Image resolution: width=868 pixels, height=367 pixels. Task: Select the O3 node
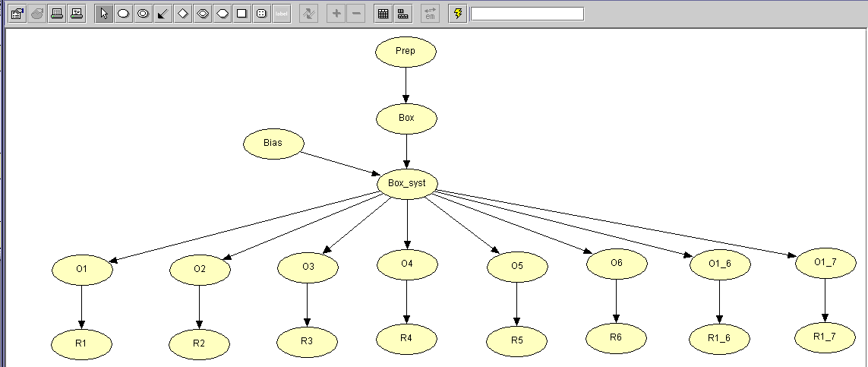coord(308,267)
